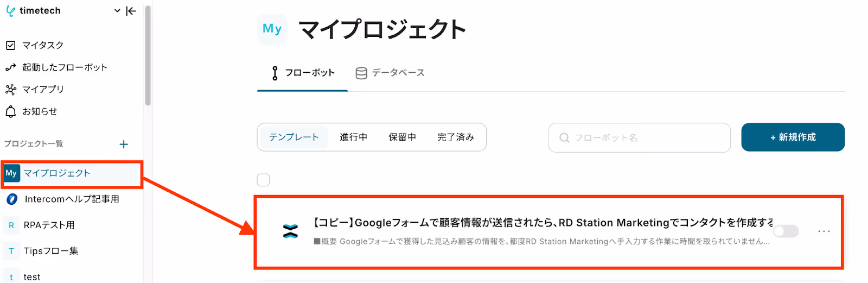
Task: Select the 進行中 filter
Action: pyautogui.click(x=354, y=137)
